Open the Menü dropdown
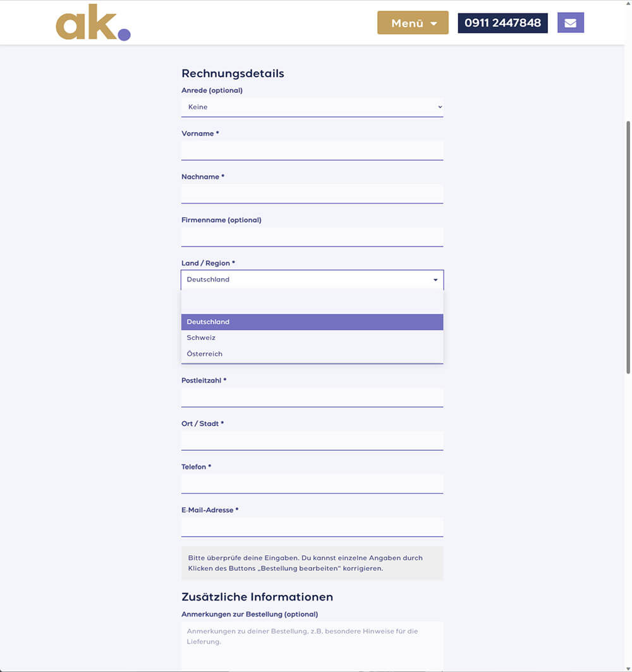Screen dimensions: 632x672 (x=413, y=23)
